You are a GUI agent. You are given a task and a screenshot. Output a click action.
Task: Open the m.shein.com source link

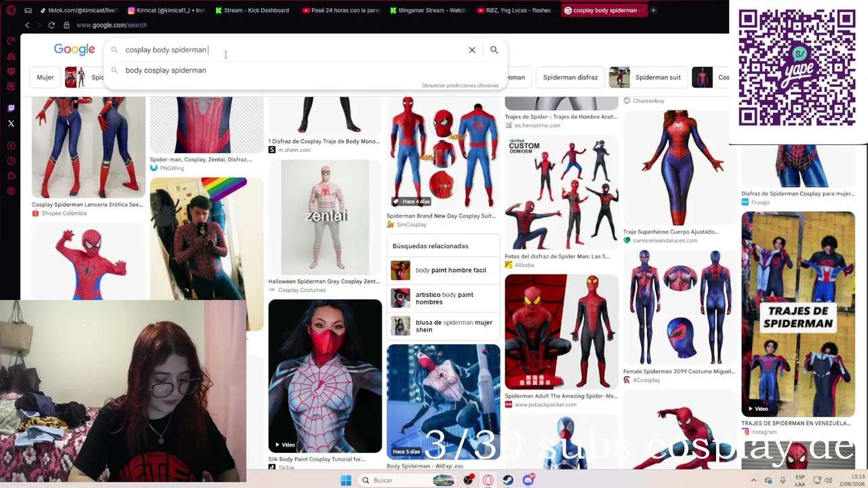click(290, 150)
